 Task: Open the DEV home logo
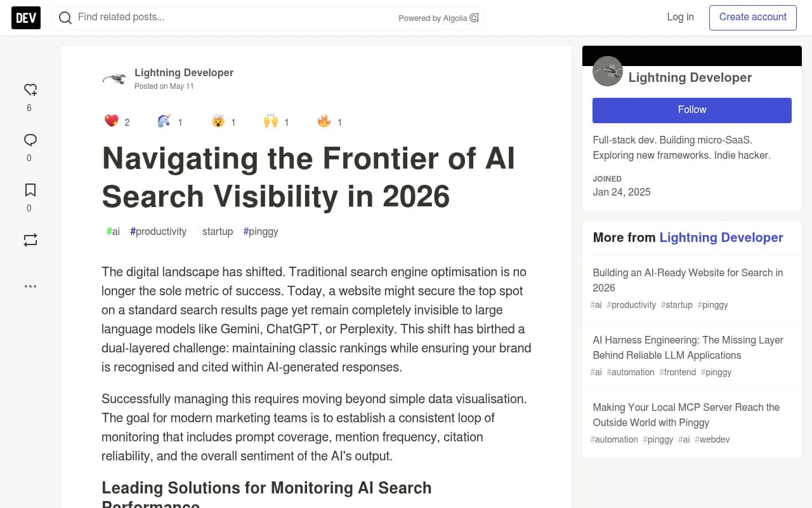click(26, 18)
